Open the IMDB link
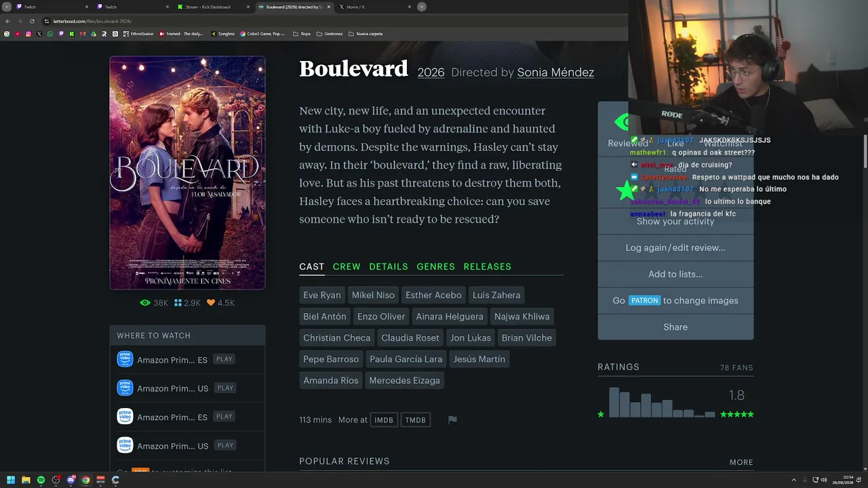Viewport: 868px width, 488px height. click(x=384, y=420)
